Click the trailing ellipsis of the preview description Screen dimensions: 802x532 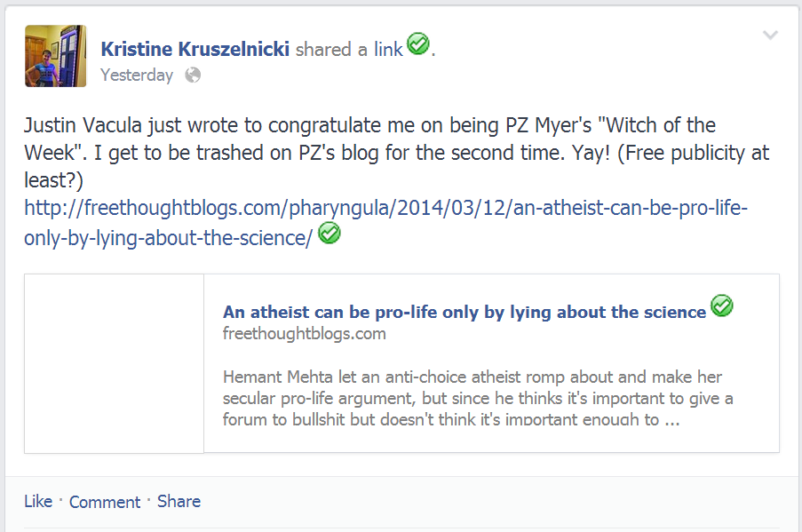pyautogui.click(x=672, y=419)
